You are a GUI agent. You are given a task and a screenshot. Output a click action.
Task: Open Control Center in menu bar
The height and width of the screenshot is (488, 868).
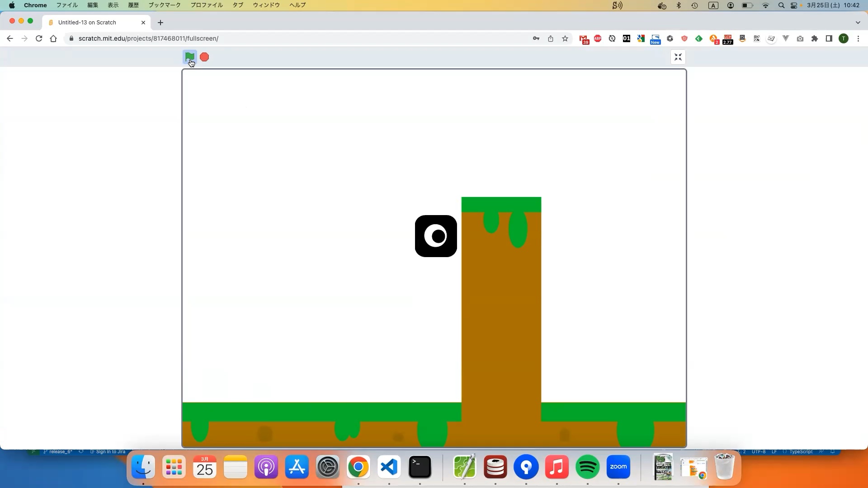click(x=794, y=5)
